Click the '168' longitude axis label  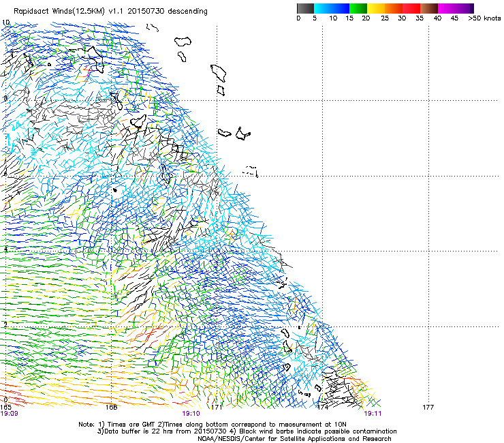tap(111, 408)
